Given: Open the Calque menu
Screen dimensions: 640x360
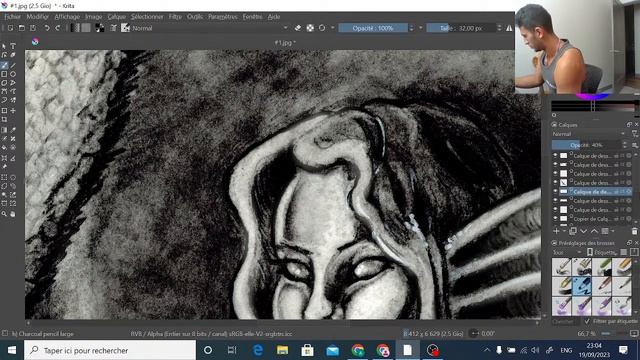Looking at the screenshot, I should (116, 17).
